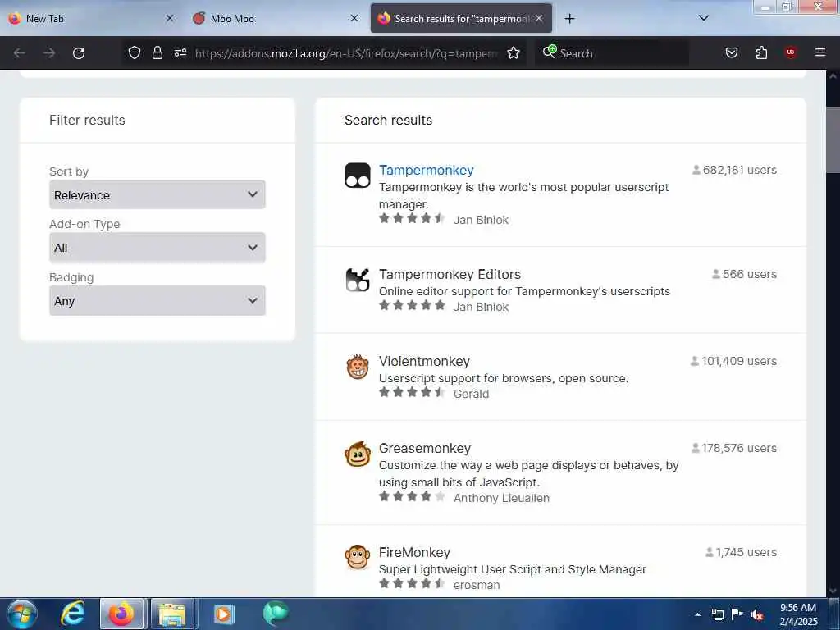Show site security padlock info
This screenshot has height=630, width=840.
[x=157, y=52]
